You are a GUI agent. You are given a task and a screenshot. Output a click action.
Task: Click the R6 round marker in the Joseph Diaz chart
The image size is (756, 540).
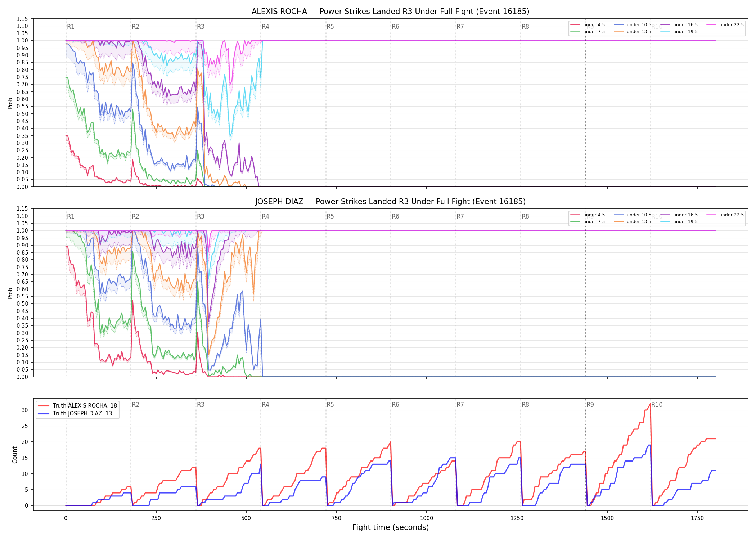395,216
